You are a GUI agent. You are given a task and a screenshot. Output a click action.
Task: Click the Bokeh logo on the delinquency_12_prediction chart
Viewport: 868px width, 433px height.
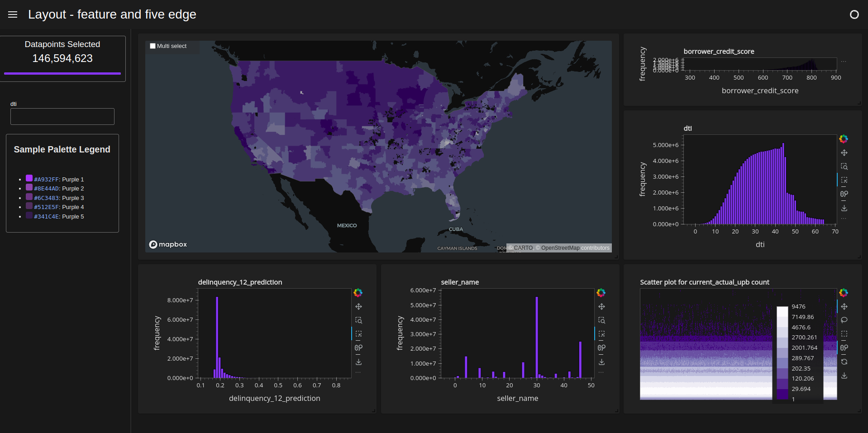pos(358,293)
